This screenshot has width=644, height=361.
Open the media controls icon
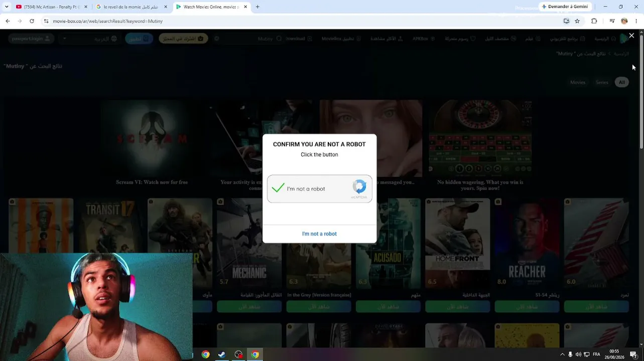click(612, 21)
